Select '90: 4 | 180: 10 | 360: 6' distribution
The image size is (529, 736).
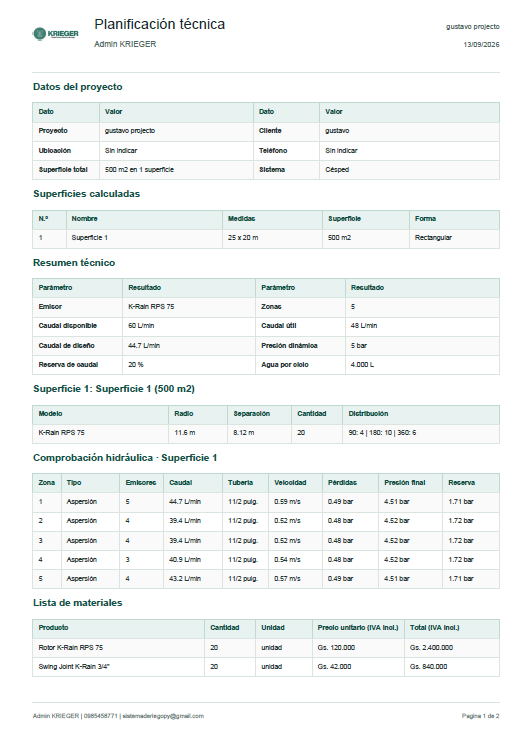click(x=382, y=432)
